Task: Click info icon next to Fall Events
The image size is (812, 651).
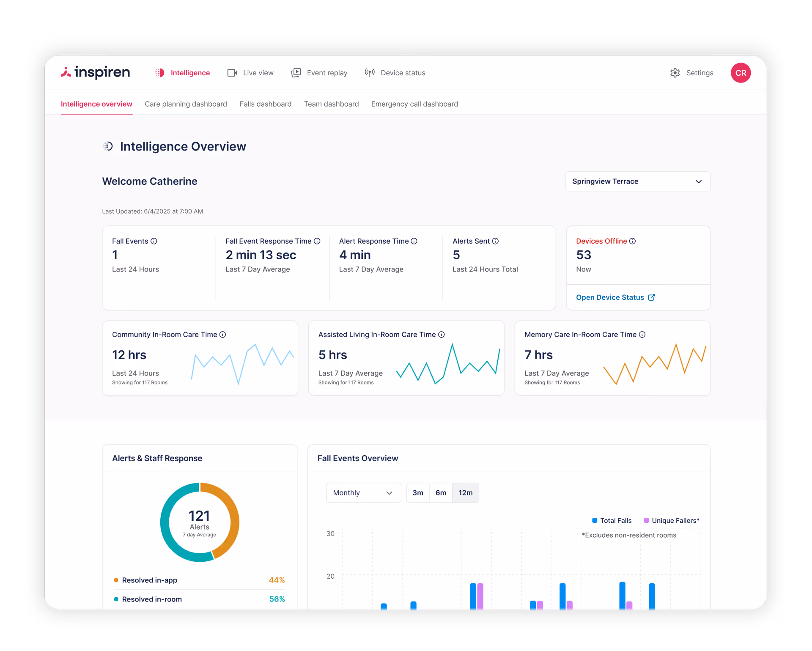Action: coord(154,241)
